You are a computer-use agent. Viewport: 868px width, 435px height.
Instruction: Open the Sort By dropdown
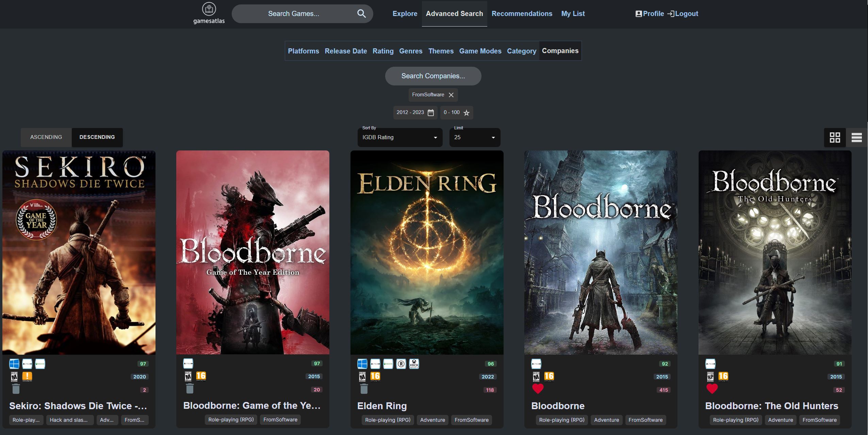tap(400, 138)
